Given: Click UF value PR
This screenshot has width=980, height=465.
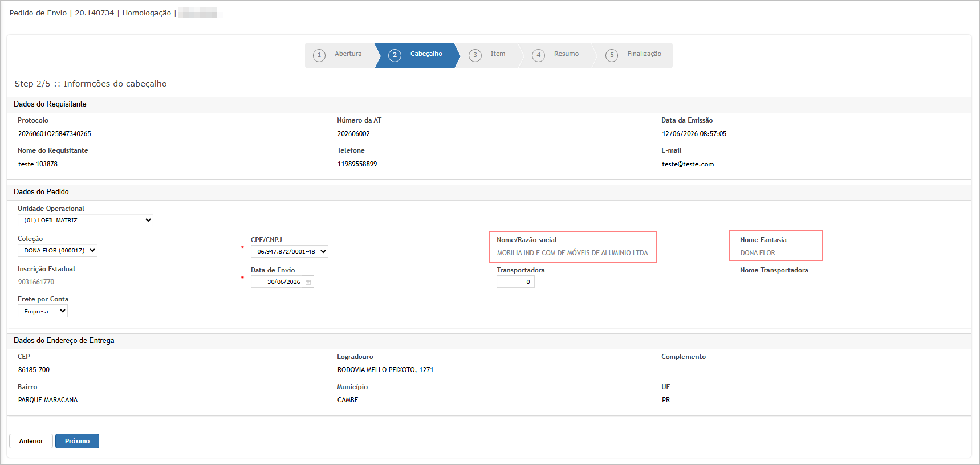Looking at the screenshot, I should 666,400.
